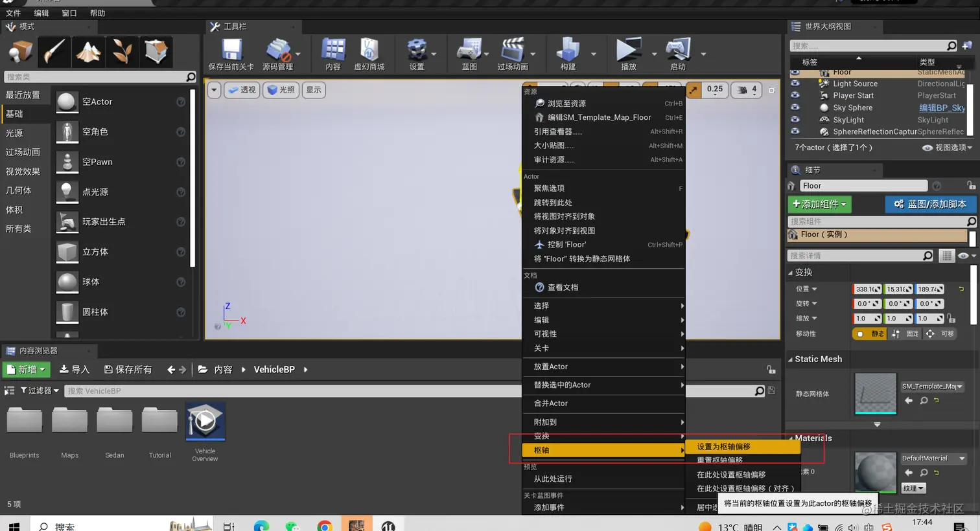980x531 pixels.
Task: Click the 设置 gear toolbar icon
Action: 417,50
